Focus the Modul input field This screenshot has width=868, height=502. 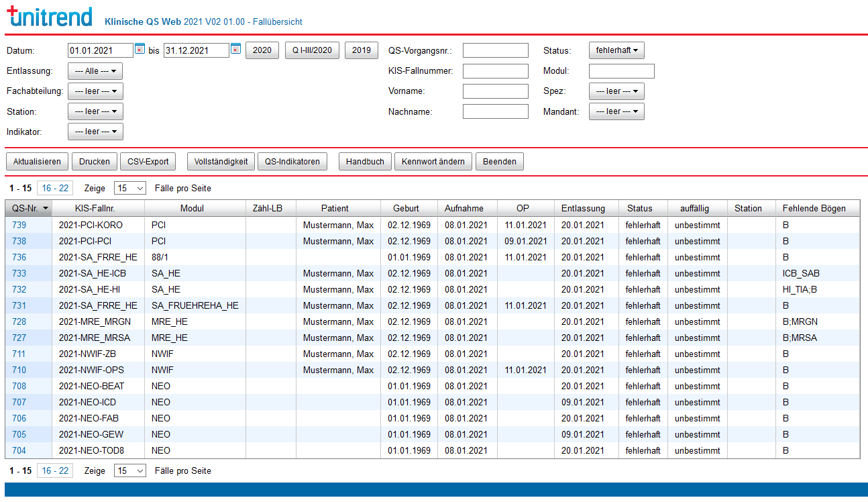(622, 71)
